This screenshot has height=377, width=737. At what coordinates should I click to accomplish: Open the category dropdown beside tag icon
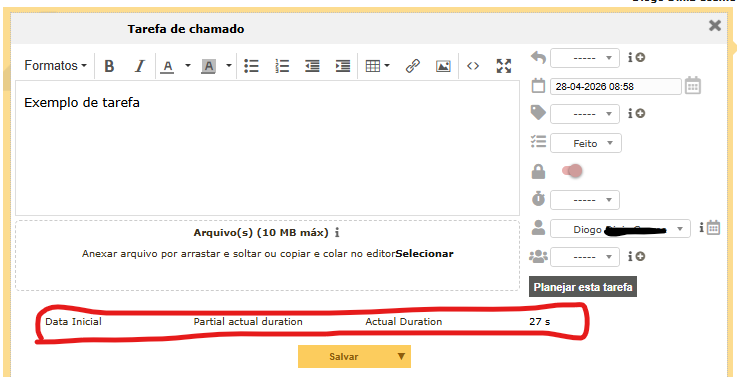585,114
